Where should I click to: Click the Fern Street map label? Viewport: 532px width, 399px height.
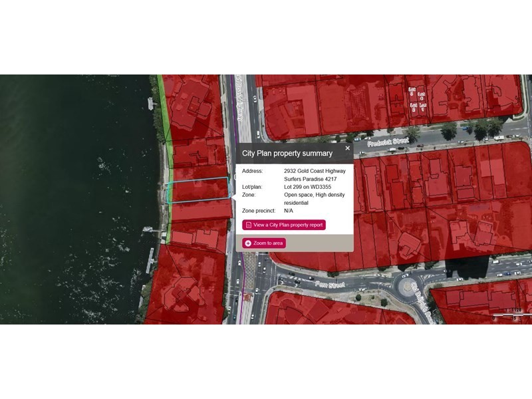tap(330, 285)
